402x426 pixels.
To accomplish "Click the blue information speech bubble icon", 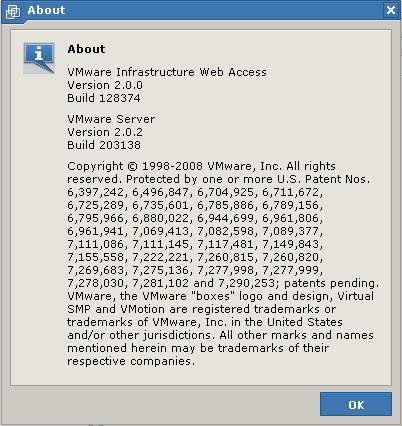I will click(x=39, y=58).
